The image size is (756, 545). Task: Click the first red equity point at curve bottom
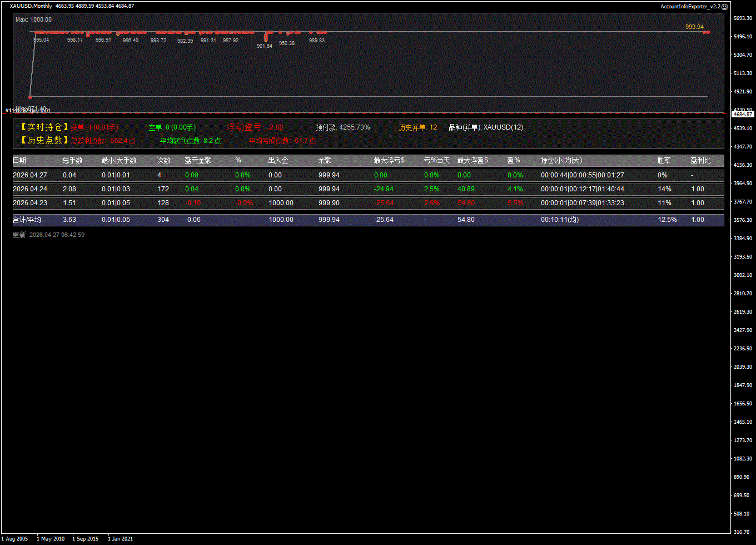[30, 97]
